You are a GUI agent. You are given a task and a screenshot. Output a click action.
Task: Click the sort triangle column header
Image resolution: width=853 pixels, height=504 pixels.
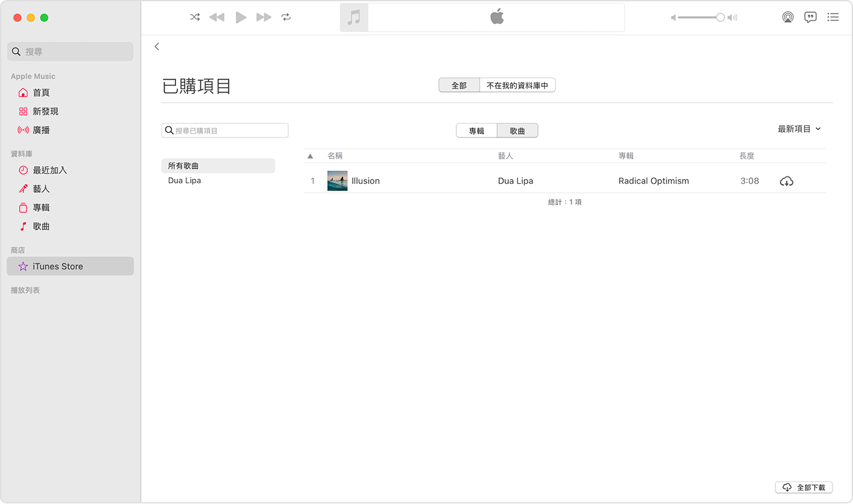(310, 156)
